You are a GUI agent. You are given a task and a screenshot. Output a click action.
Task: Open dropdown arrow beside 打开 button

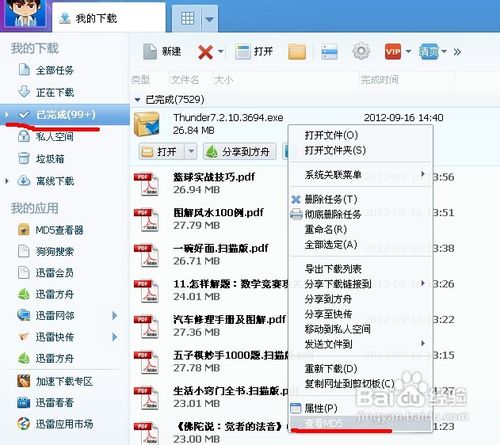tap(191, 152)
